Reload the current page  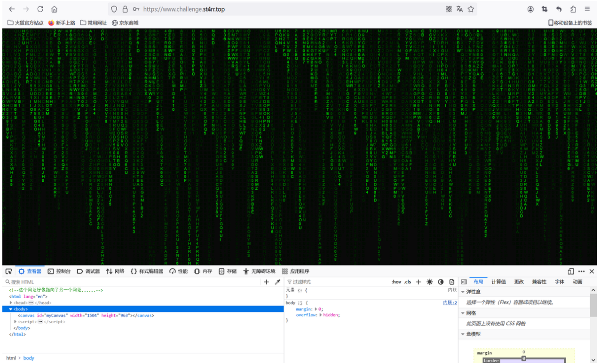coord(40,9)
